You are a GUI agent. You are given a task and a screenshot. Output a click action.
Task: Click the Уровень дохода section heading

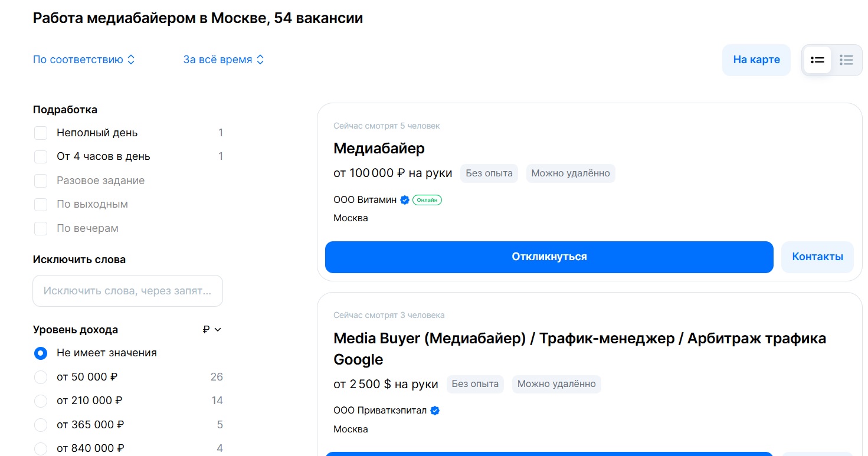point(76,330)
